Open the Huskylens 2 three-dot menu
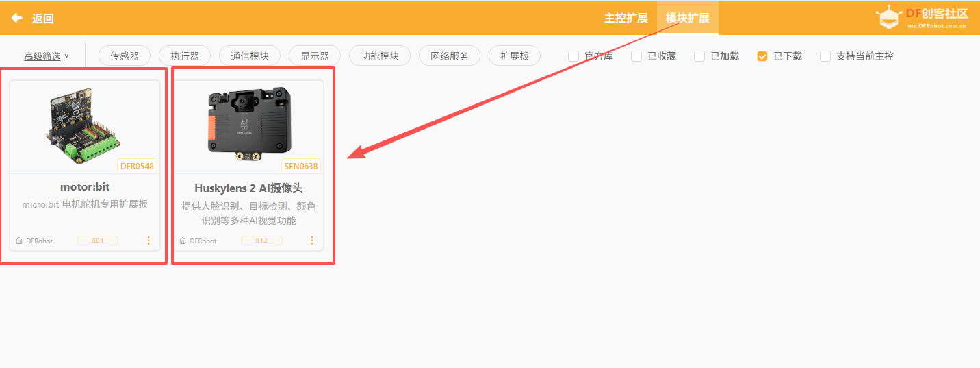The height and width of the screenshot is (368, 980). 312,241
